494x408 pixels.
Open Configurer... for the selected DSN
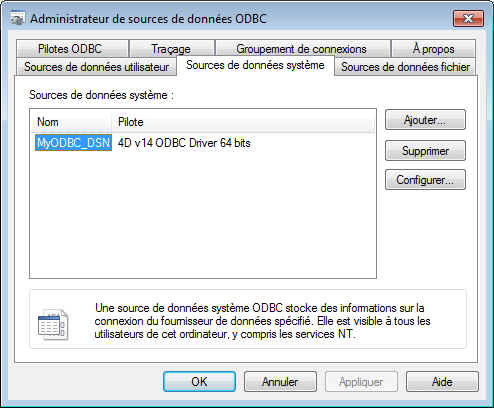tap(425, 180)
